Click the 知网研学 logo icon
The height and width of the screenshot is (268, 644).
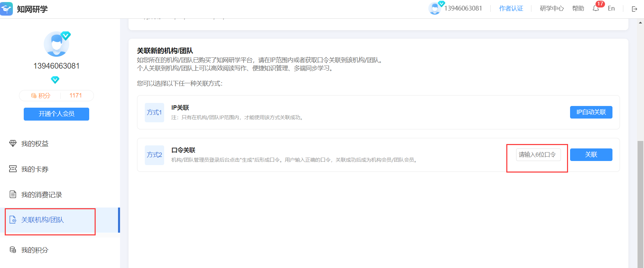tap(6, 9)
